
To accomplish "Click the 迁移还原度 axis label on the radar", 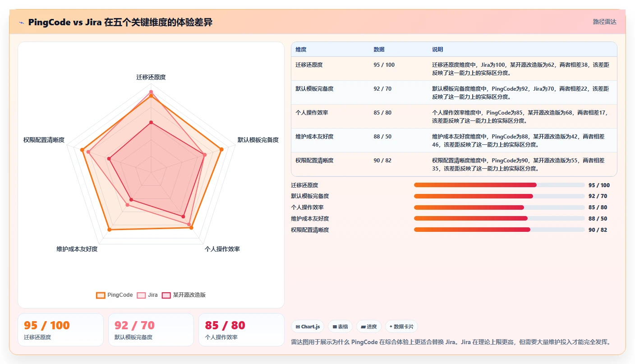I will pos(151,77).
